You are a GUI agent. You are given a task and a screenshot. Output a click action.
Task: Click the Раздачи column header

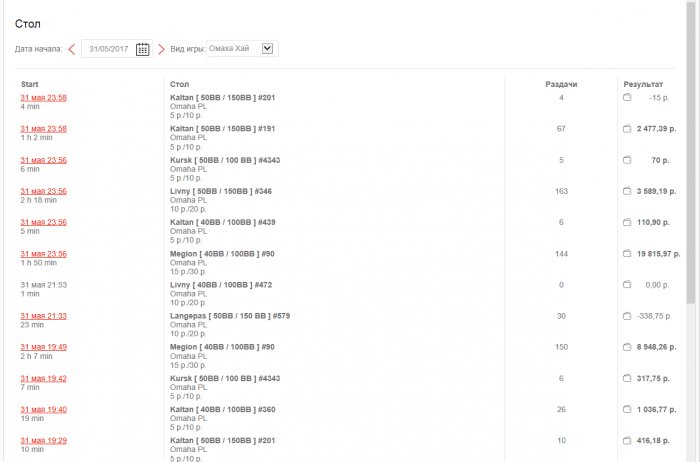(x=561, y=84)
